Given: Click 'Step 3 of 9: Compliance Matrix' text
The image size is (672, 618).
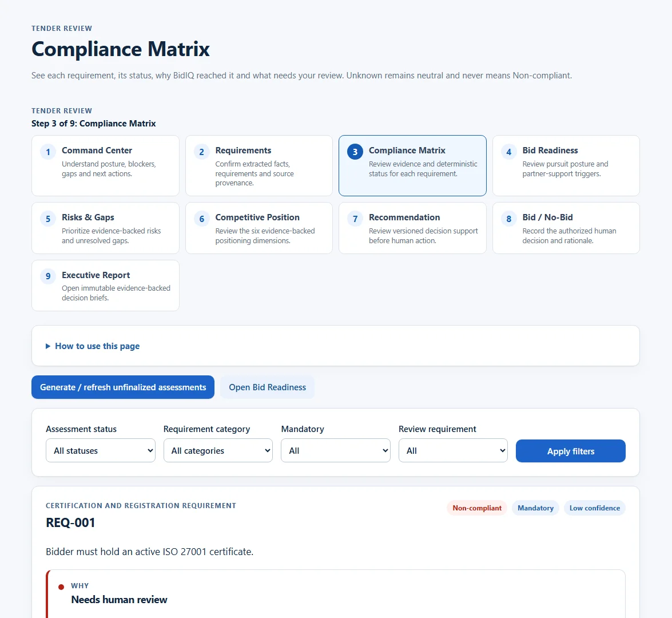Looking at the screenshot, I should pos(93,124).
